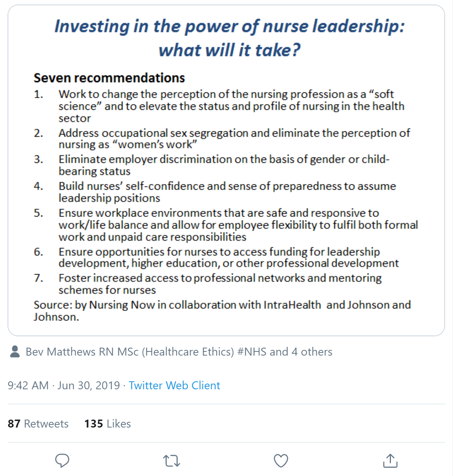Click the 'Seven recommendations' heading in image
The height and width of the screenshot is (476, 453).
coord(109,78)
